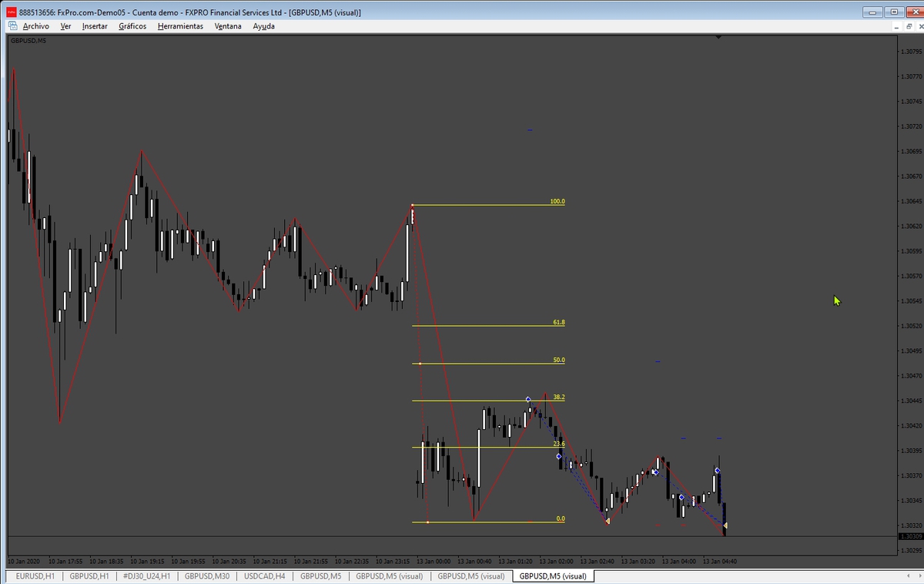Minimize the inner chart window from menu bar

tap(896, 25)
